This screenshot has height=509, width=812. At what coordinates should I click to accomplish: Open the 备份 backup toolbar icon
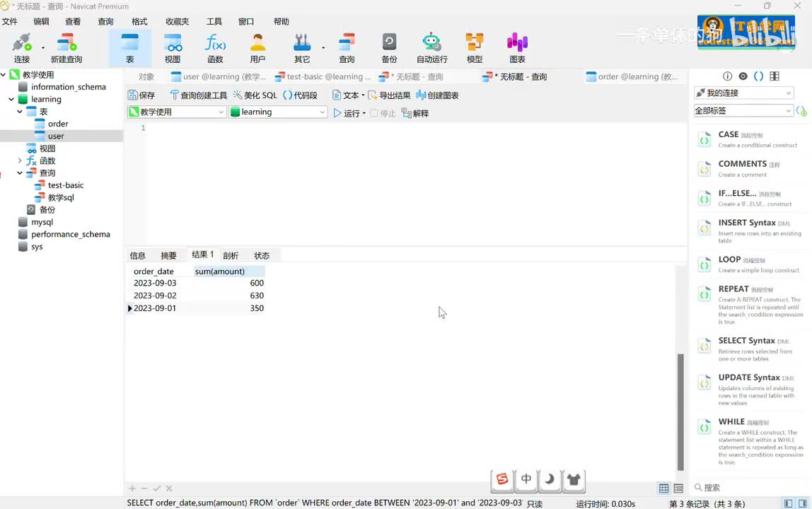tap(389, 47)
